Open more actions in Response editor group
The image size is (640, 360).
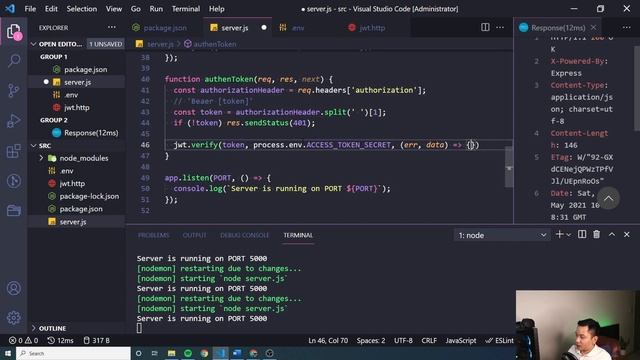[627, 27]
